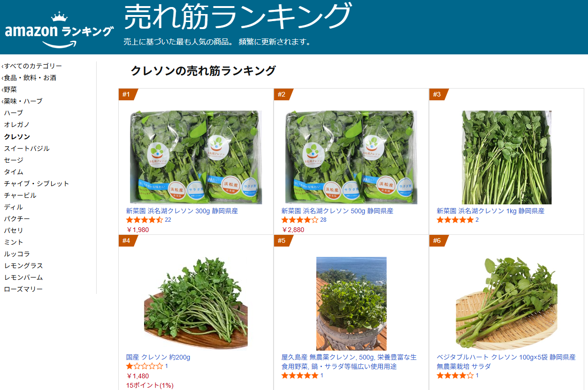Open the #2 watercress 500g product image

(351, 157)
